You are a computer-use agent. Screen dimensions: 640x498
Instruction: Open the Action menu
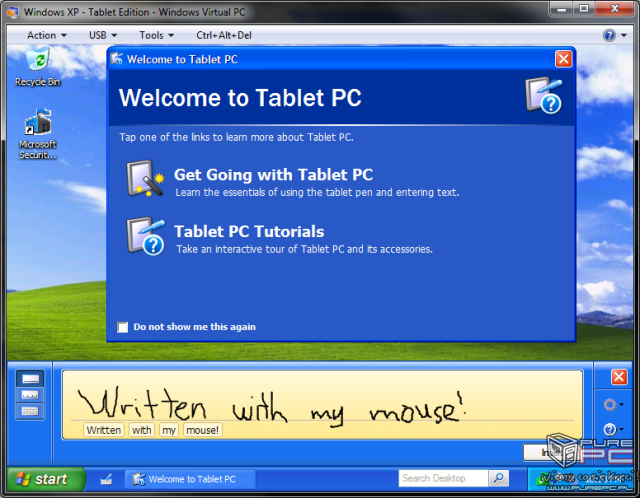tap(47, 36)
